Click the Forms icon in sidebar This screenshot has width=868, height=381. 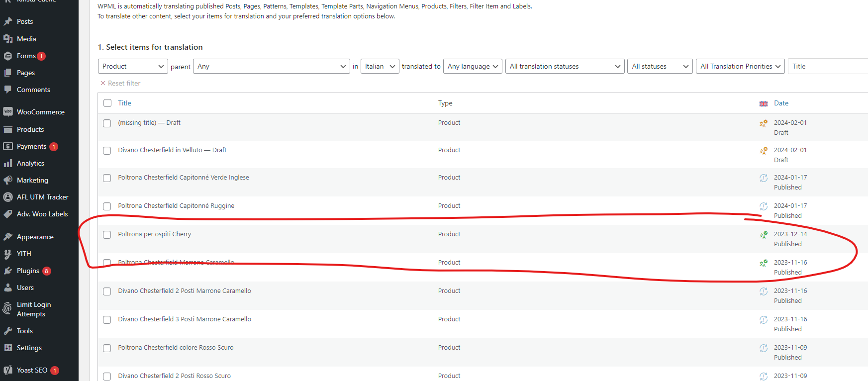[8, 56]
